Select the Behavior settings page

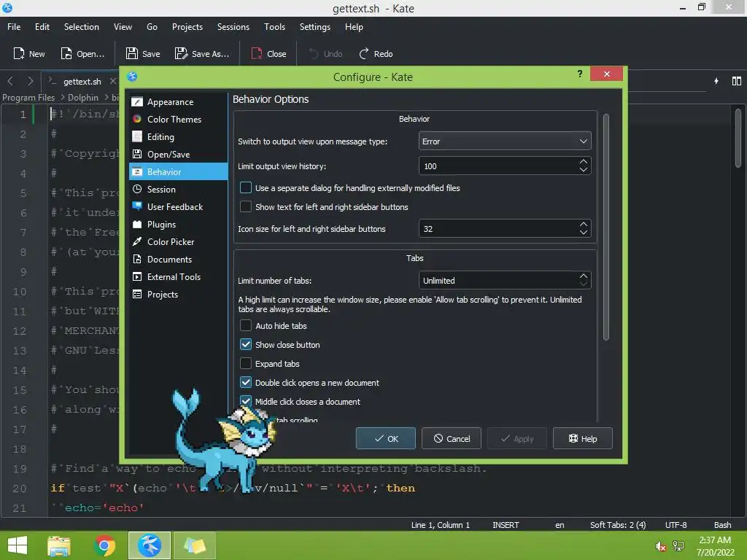coord(178,172)
